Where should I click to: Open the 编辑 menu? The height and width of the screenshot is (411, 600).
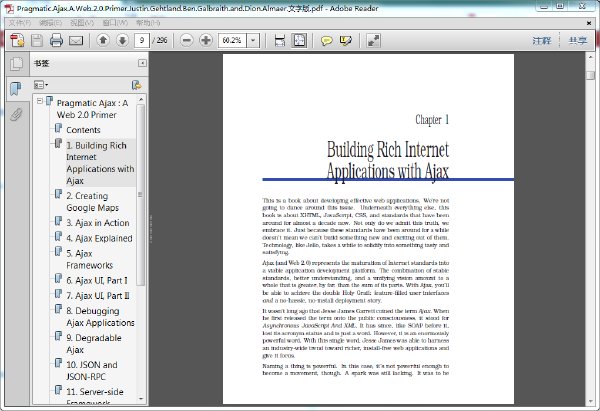[51, 23]
